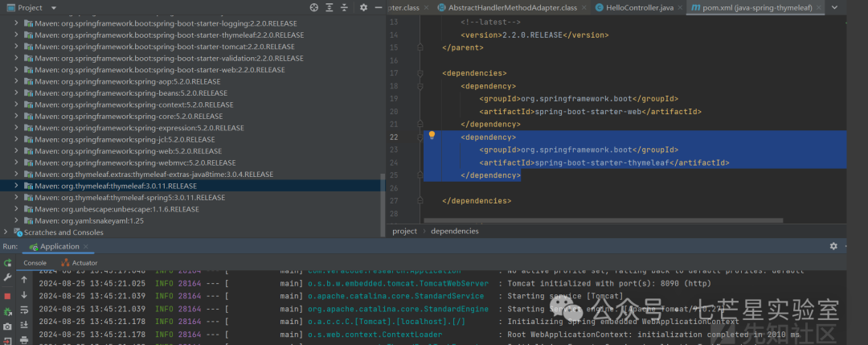Click Collapse All in Project panel
The image size is (868, 345).
tap(344, 8)
